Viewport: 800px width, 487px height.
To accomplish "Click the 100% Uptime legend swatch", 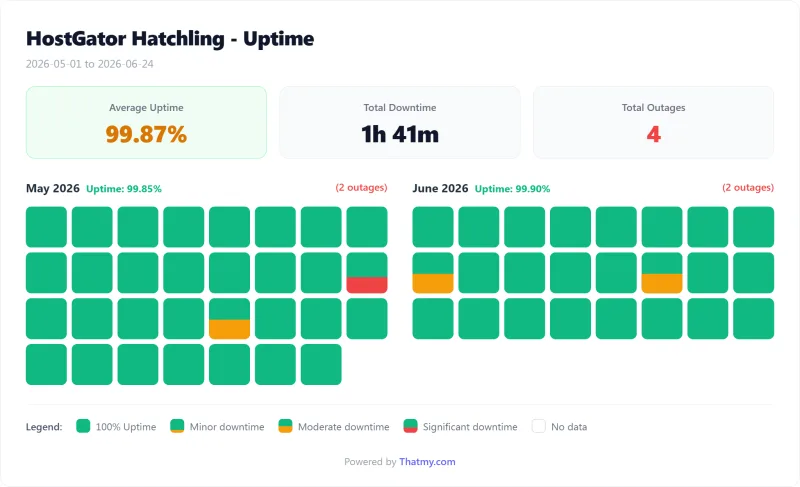I will [x=83, y=426].
